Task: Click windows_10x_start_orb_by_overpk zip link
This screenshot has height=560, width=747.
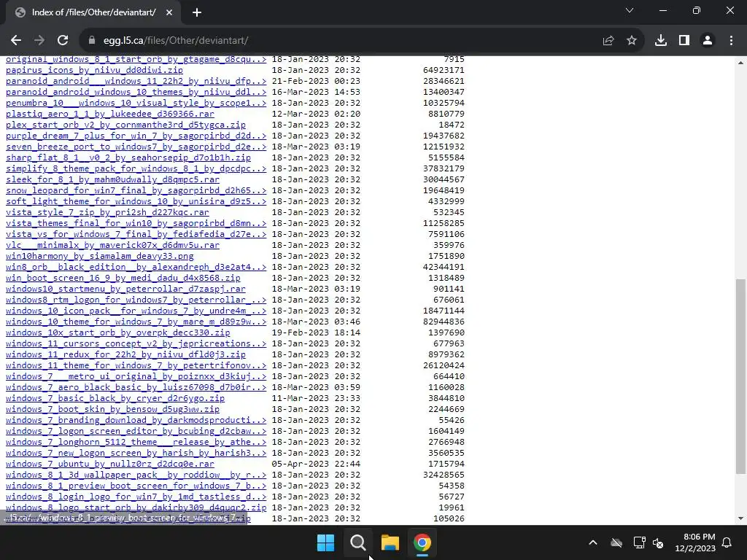Action: pos(117,332)
